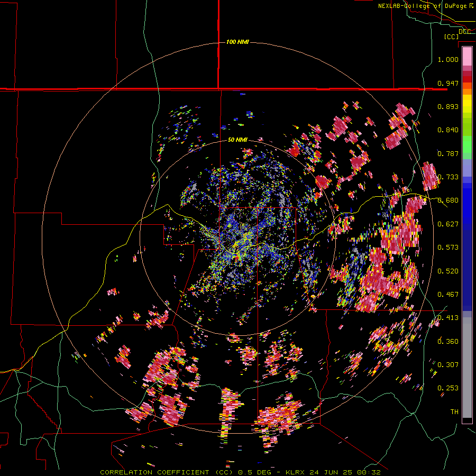Click the 0.947 legend value
Screen dimensions: 476x476
(x=448, y=83)
